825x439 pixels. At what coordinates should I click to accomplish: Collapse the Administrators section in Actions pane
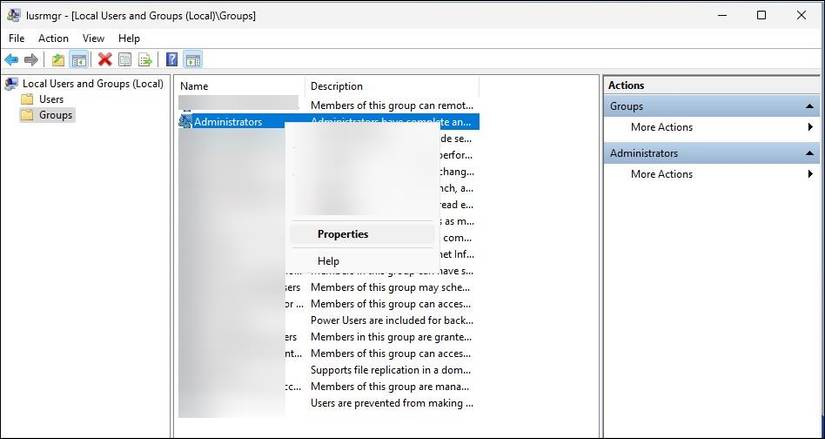809,153
